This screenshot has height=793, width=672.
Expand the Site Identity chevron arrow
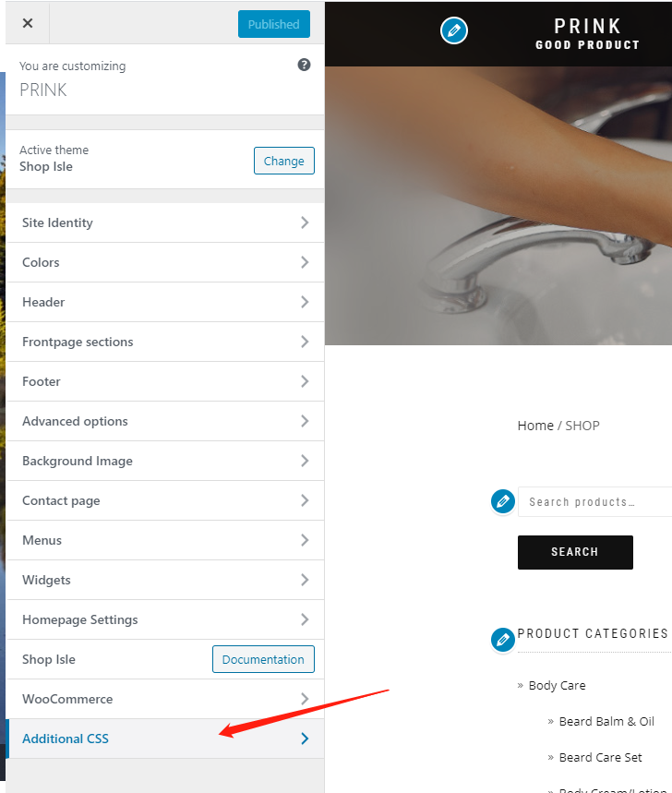coord(305,222)
